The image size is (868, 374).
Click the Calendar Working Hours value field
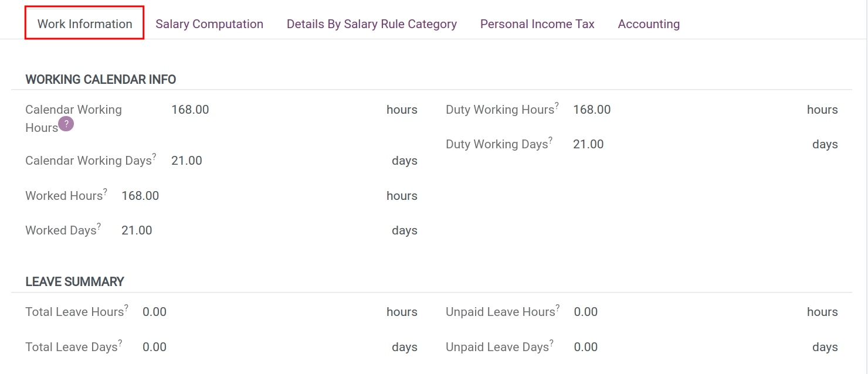[190, 109]
